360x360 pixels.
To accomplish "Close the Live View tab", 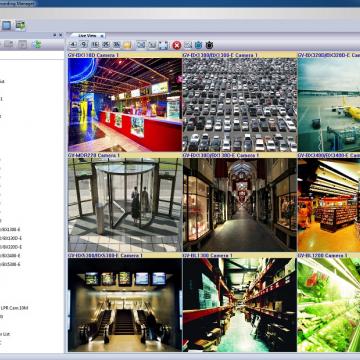I will (x=102, y=35).
